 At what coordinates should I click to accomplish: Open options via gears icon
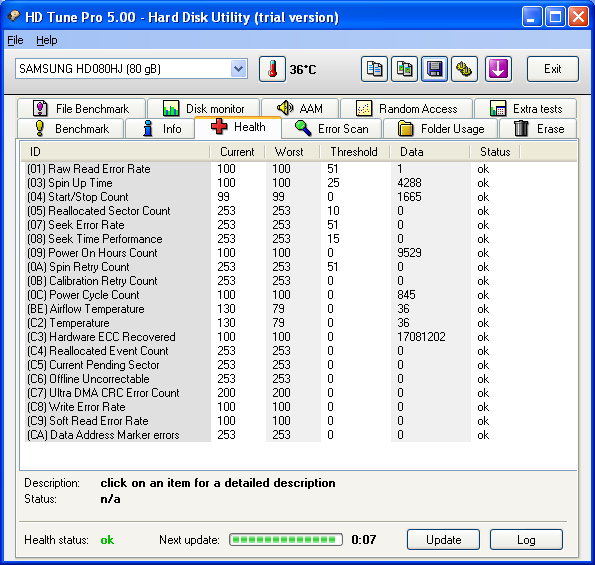[x=464, y=69]
